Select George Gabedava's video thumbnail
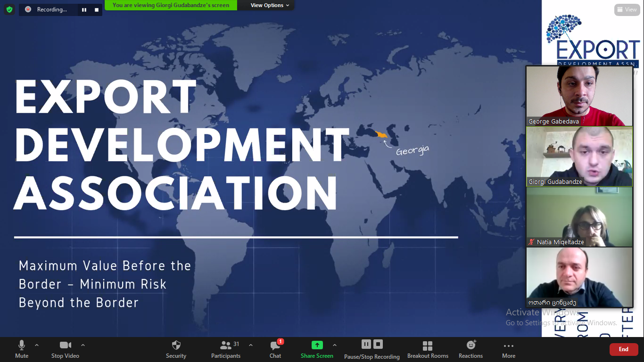This screenshot has height=362, width=644. click(579, 96)
